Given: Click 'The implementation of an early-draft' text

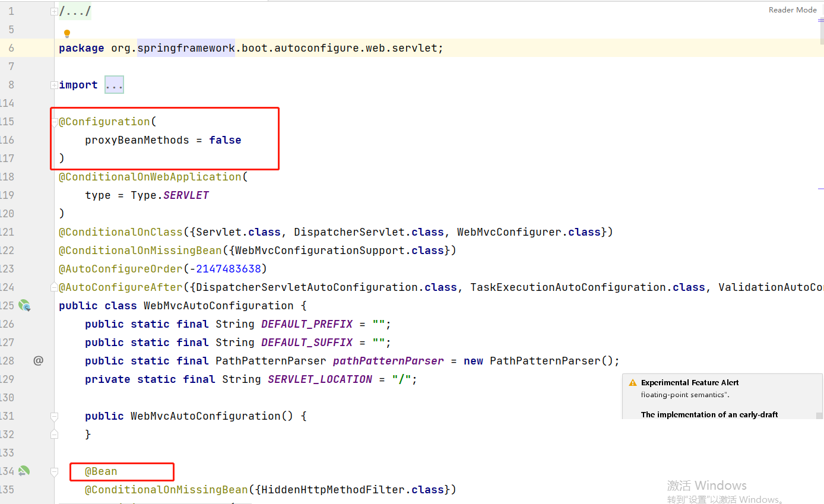Looking at the screenshot, I should coord(709,415).
